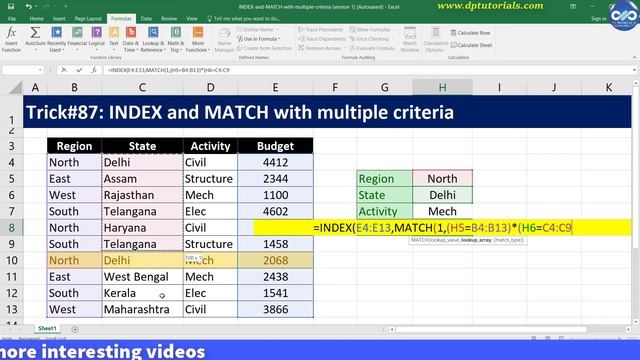Viewport: 640px width, 360px height.
Task: Click Create from Selection
Action: tap(264, 48)
